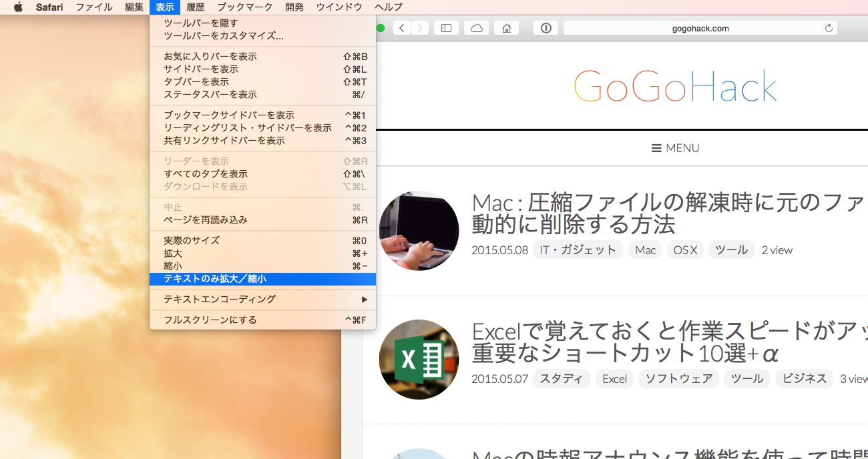868x459 pixels.
Task: Open the ファイル menu
Action: [94, 7]
